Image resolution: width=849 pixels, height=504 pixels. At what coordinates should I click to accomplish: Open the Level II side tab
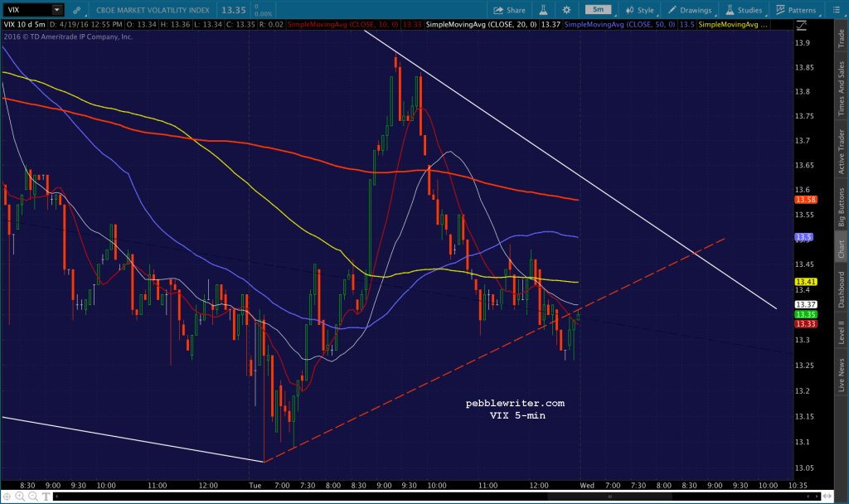(x=842, y=332)
